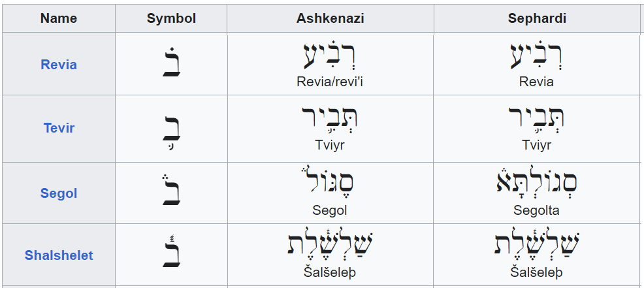This screenshot has height=288, width=644.
Task: Open the Shalshelet article link
Action: (59, 255)
